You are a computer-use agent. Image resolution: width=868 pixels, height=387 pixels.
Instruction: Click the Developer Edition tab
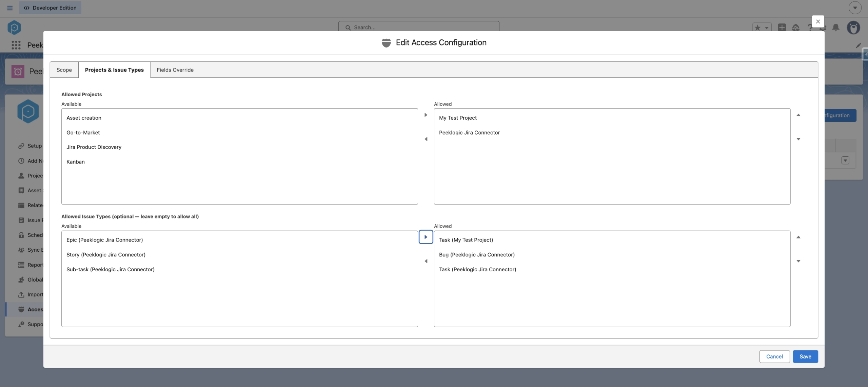50,8
